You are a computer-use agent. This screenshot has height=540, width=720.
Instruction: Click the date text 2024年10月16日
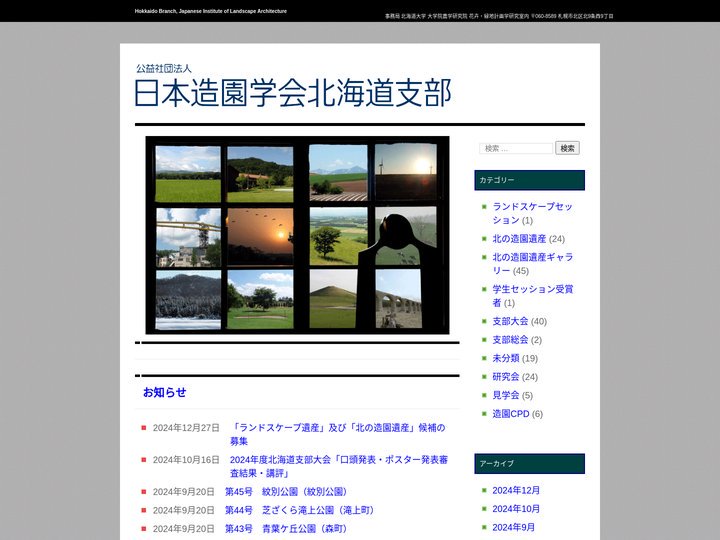(186, 460)
